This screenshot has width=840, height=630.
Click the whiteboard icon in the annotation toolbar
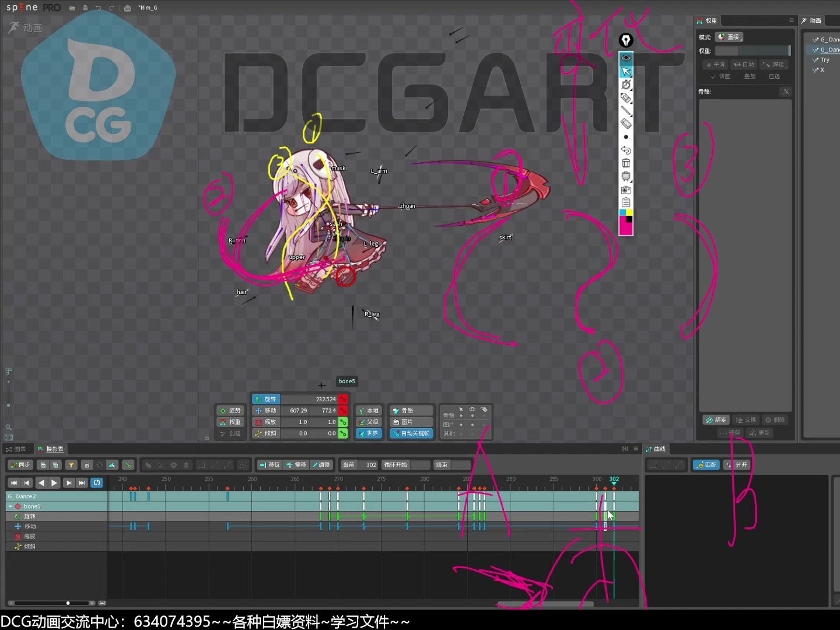(x=626, y=176)
